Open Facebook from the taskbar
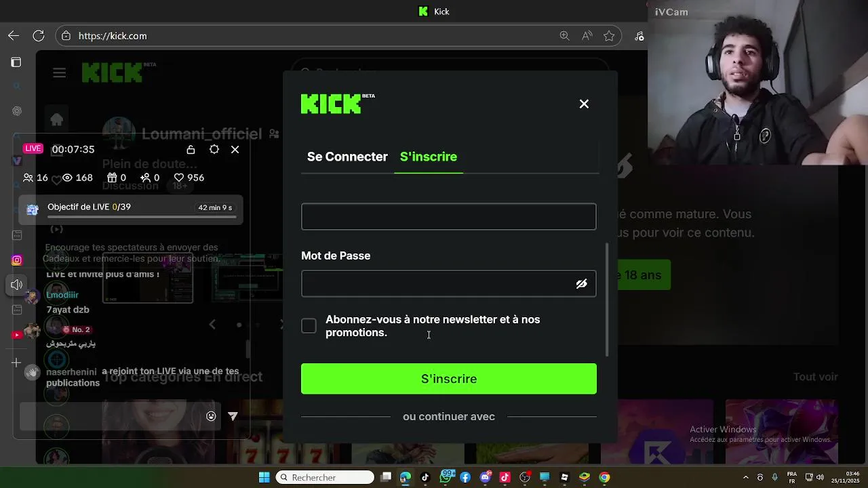868x488 pixels. (465, 477)
